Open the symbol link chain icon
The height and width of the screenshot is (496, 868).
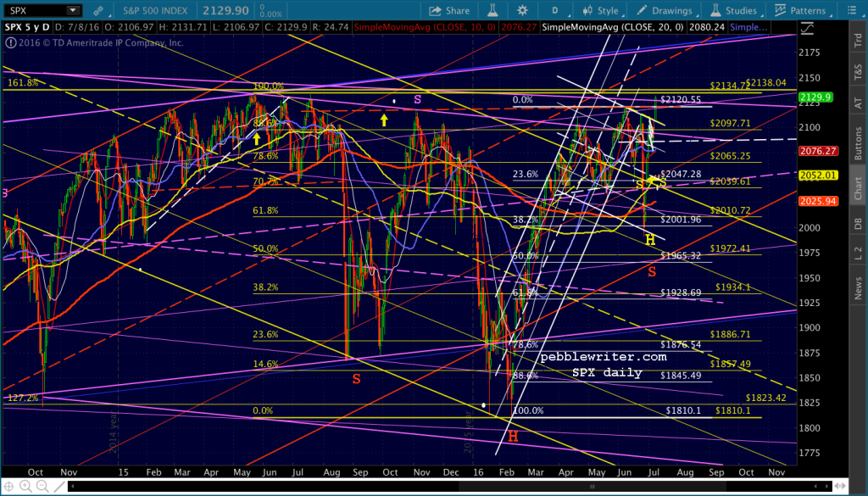coord(97,10)
